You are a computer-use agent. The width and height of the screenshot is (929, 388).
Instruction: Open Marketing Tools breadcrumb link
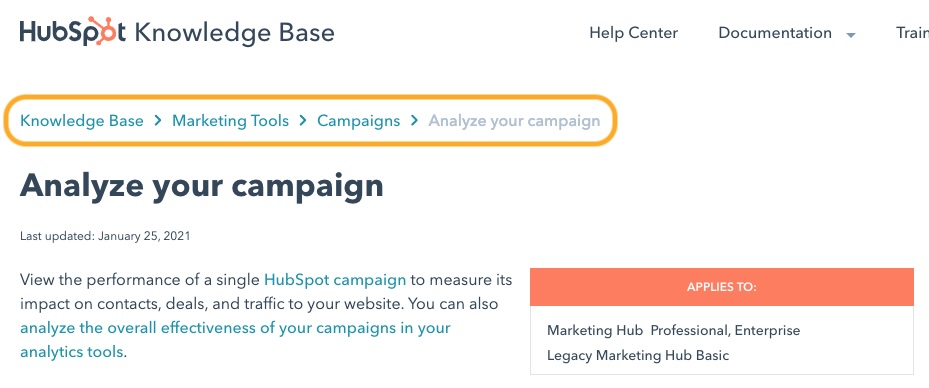[230, 121]
